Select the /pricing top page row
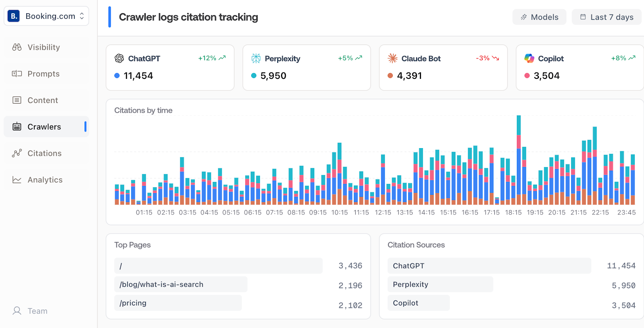Image resolution: width=644 pixels, height=328 pixels. (178, 303)
